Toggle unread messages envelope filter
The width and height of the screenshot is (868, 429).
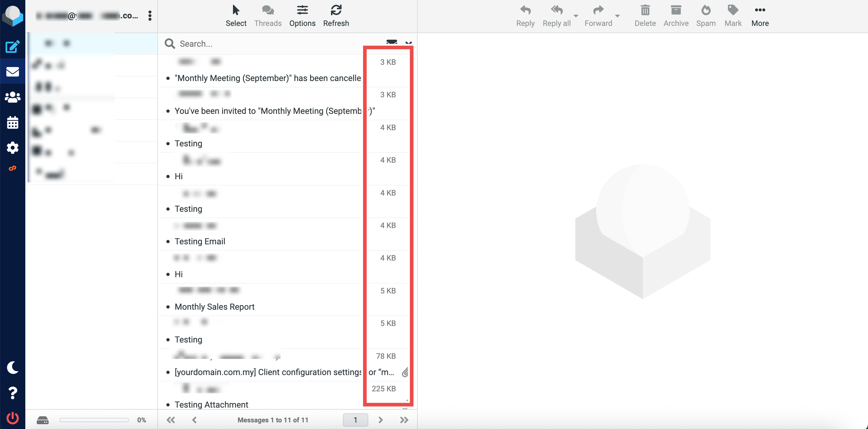click(392, 42)
